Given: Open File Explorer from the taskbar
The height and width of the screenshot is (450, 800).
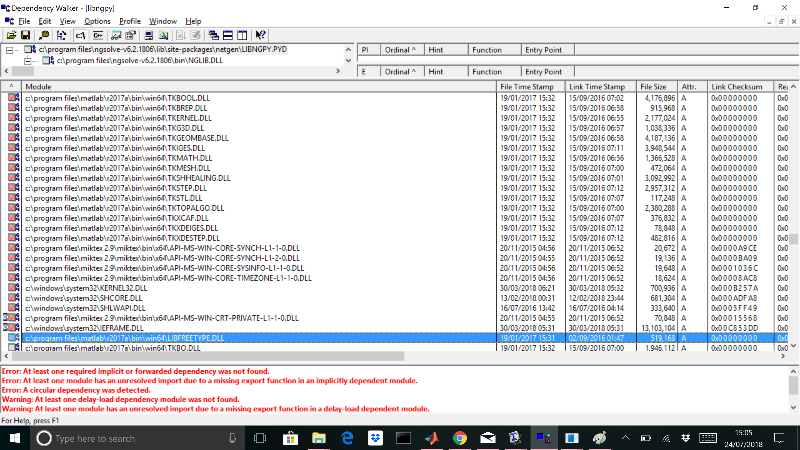Looking at the screenshot, I should coord(319,438).
